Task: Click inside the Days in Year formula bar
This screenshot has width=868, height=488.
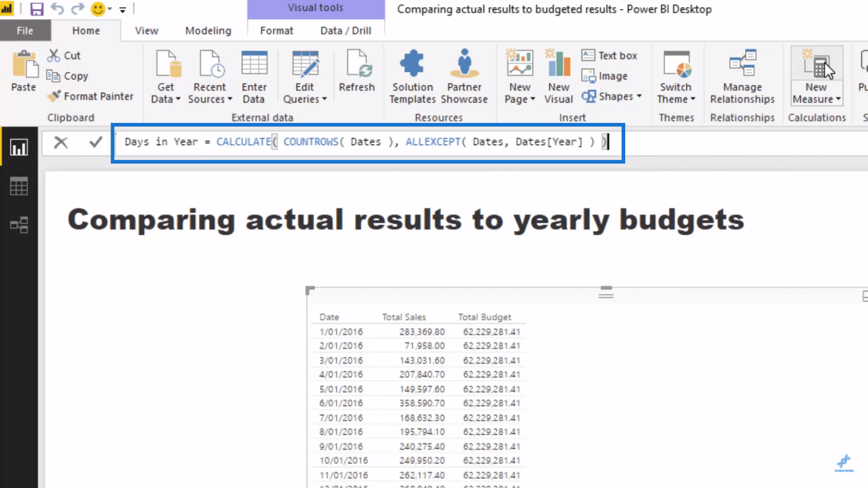Action: point(367,142)
